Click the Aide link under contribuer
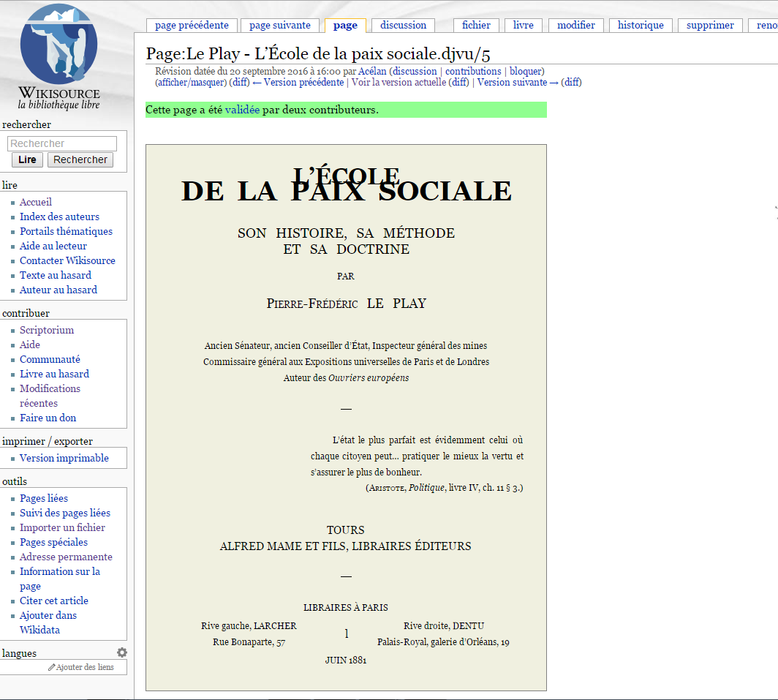Screen dimensions: 778x700 (x=30, y=345)
